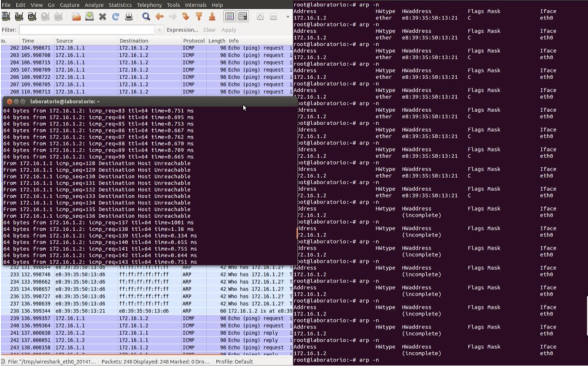Select packet 202 ICMP echo request
The image size is (588, 367).
pyautogui.click(x=146, y=48)
